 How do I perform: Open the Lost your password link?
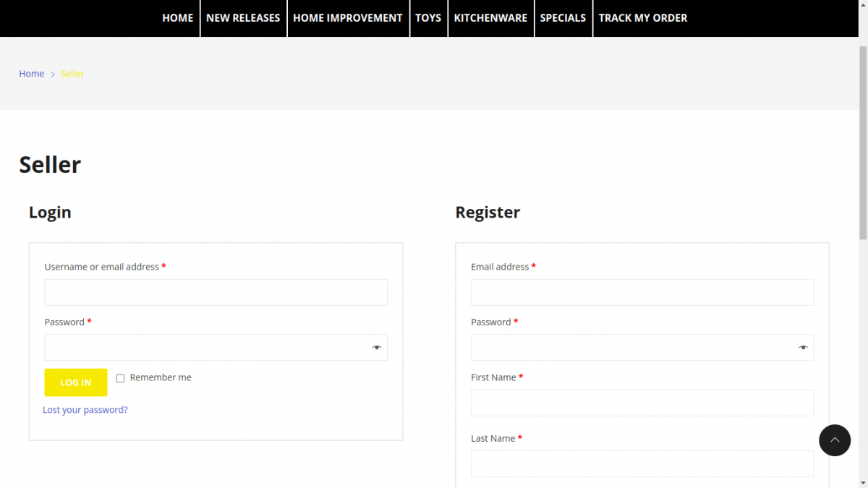(85, 410)
